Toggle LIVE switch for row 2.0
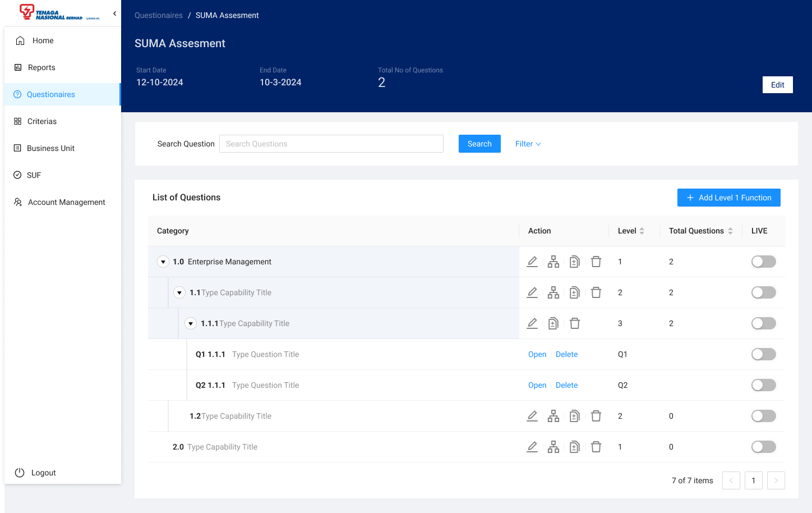The image size is (812, 513). point(764,447)
